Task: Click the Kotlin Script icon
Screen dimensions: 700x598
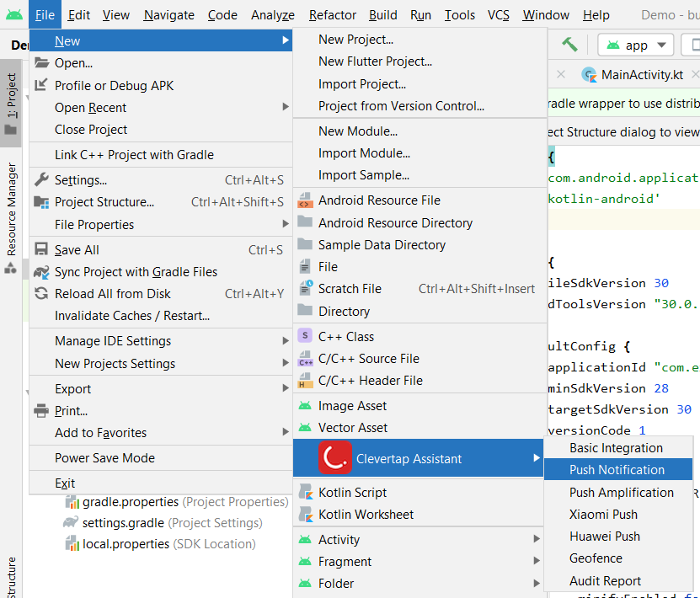Action: click(x=306, y=492)
